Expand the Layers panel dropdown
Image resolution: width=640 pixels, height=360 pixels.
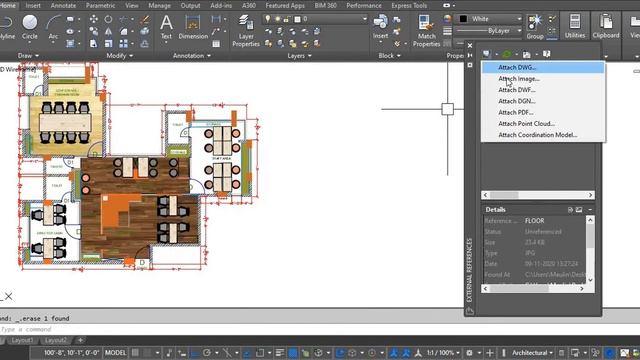click(299, 56)
